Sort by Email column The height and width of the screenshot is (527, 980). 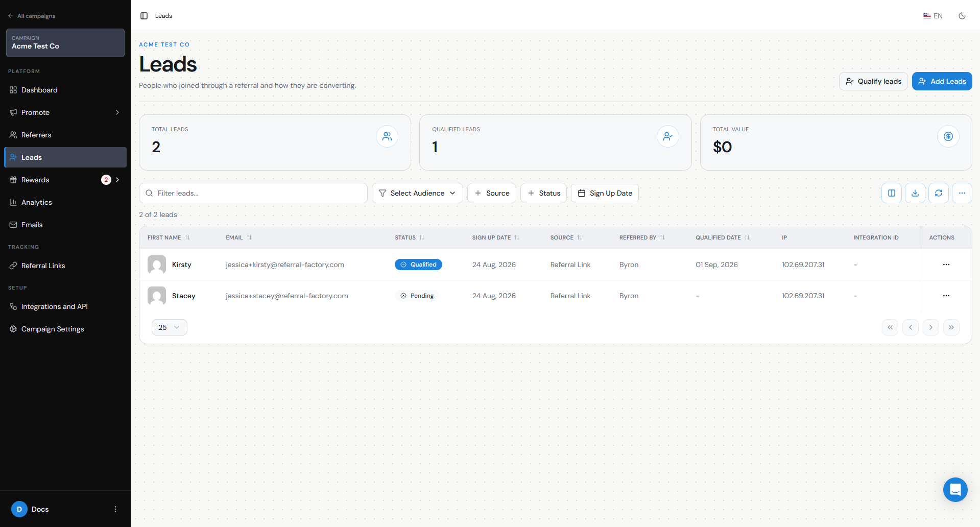pyautogui.click(x=239, y=237)
